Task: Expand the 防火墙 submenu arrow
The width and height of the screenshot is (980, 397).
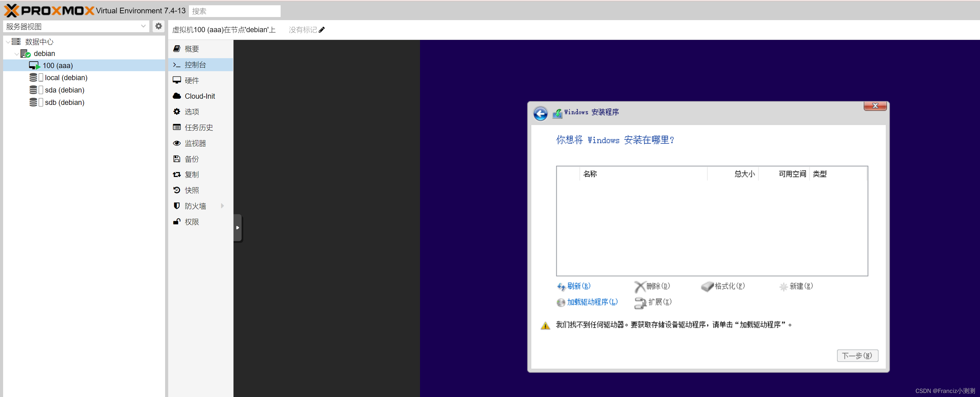Action: pyautogui.click(x=223, y=206)
